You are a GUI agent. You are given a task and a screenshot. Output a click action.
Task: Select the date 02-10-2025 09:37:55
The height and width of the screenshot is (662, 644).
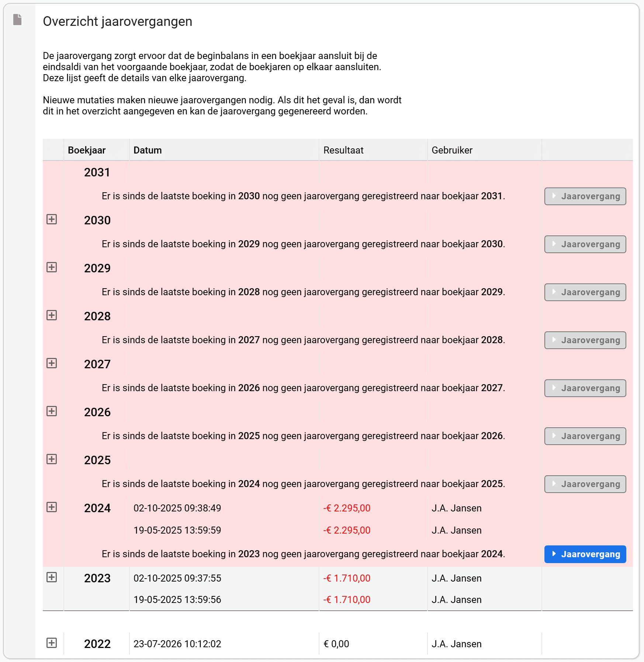pos(177,578)
